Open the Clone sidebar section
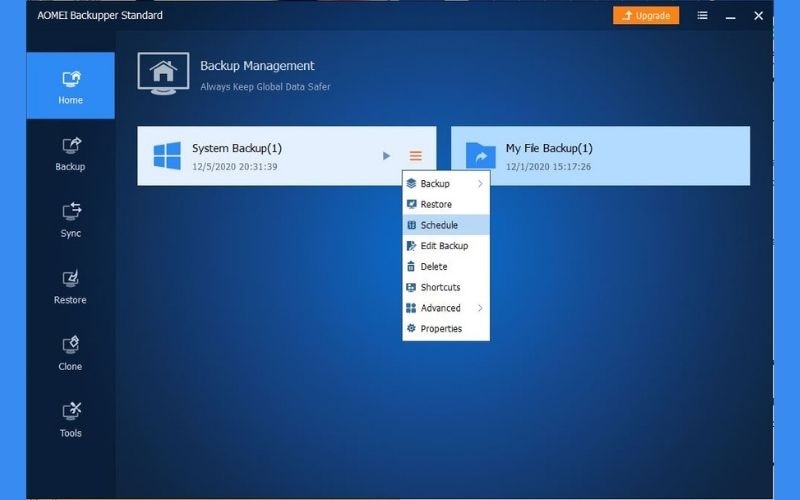 70,353
